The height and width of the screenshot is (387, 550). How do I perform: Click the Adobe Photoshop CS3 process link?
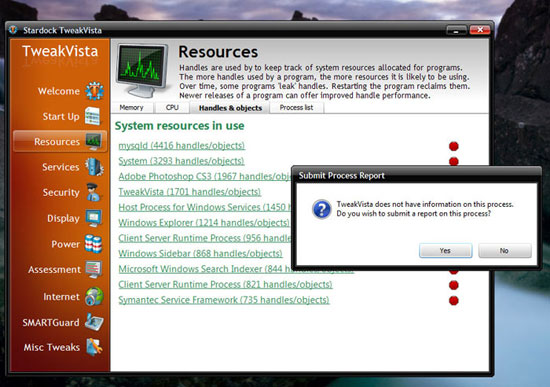205,176
